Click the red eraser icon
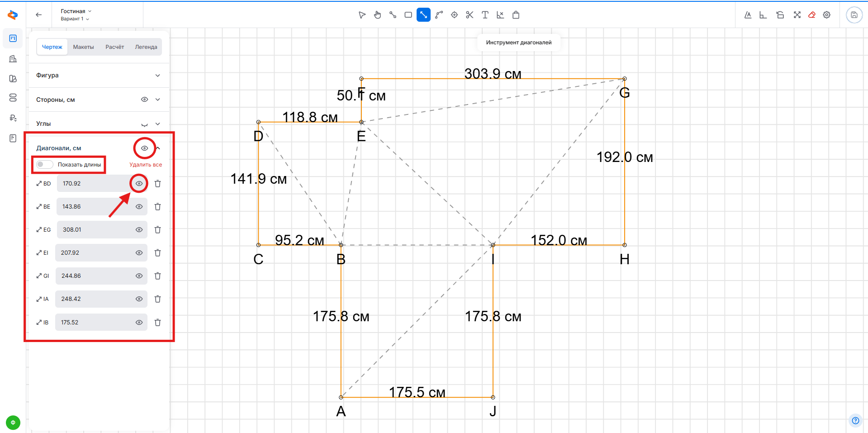This screenshot has height=433, width=868. point(812,15)
